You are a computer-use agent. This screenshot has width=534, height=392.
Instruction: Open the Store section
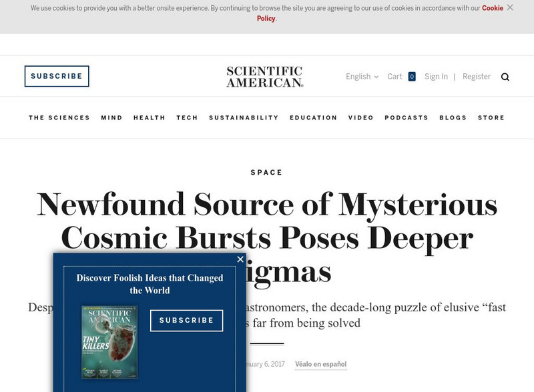tap(491, 118)
